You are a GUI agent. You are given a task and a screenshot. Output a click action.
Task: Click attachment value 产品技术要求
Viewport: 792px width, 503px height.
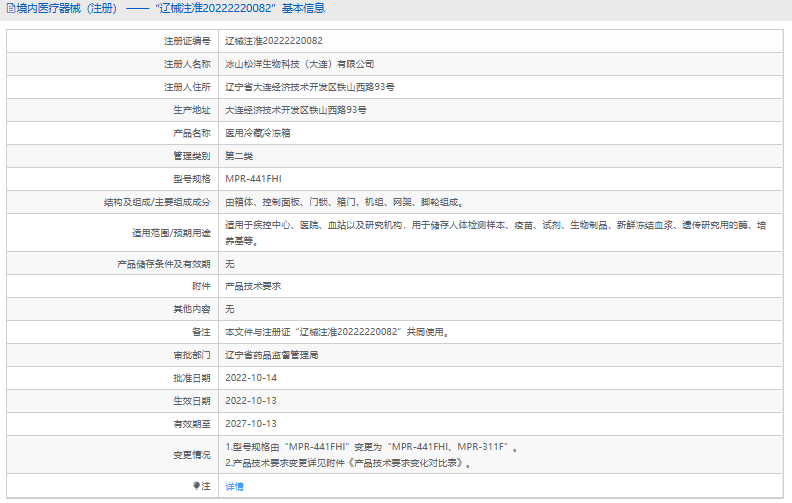(253, 286)
